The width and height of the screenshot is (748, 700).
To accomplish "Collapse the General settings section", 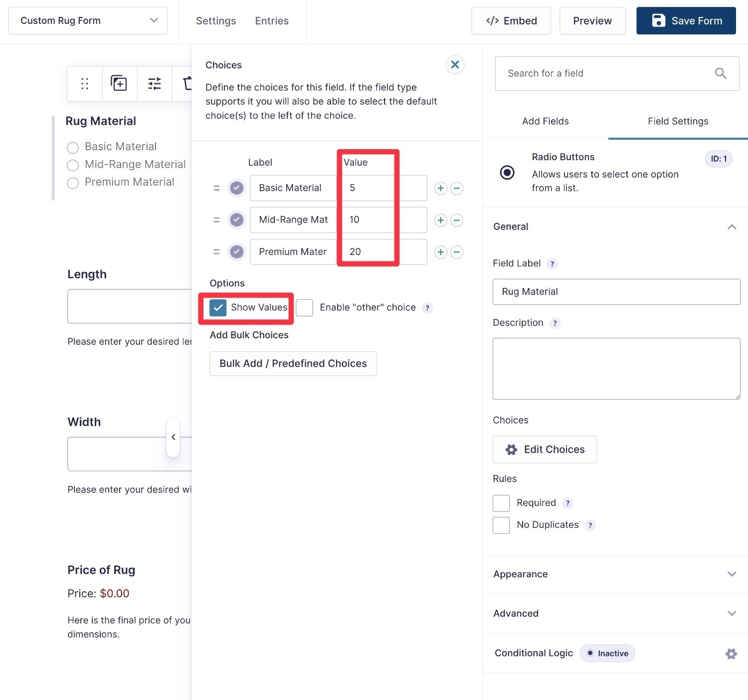I will [732, 227].
